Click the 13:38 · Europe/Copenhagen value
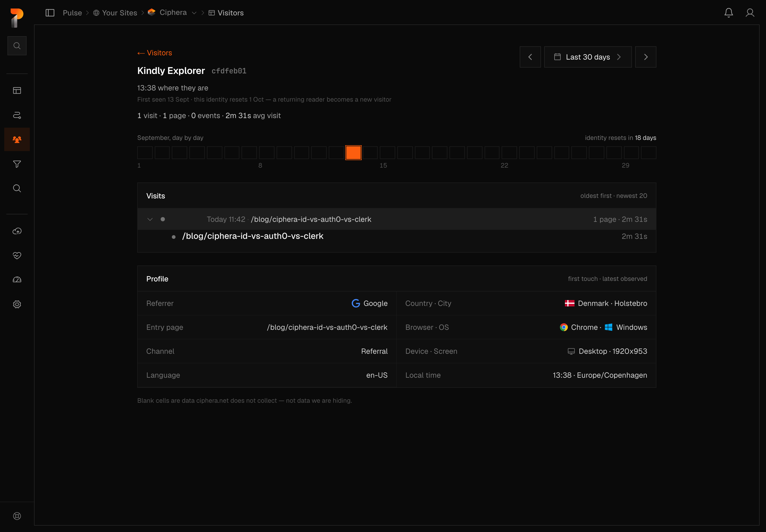 pos(600,375)
